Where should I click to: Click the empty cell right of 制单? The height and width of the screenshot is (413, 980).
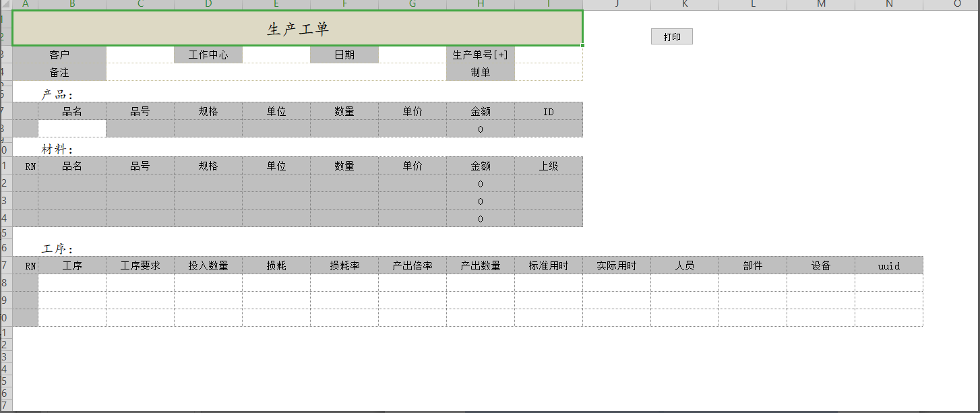pos(548,73)
